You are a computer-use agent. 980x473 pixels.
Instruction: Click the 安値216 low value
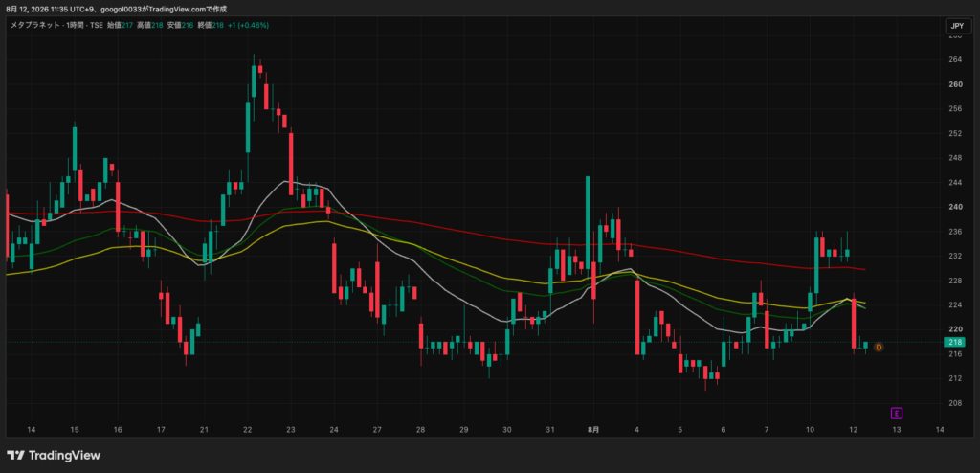coord(180,26)
